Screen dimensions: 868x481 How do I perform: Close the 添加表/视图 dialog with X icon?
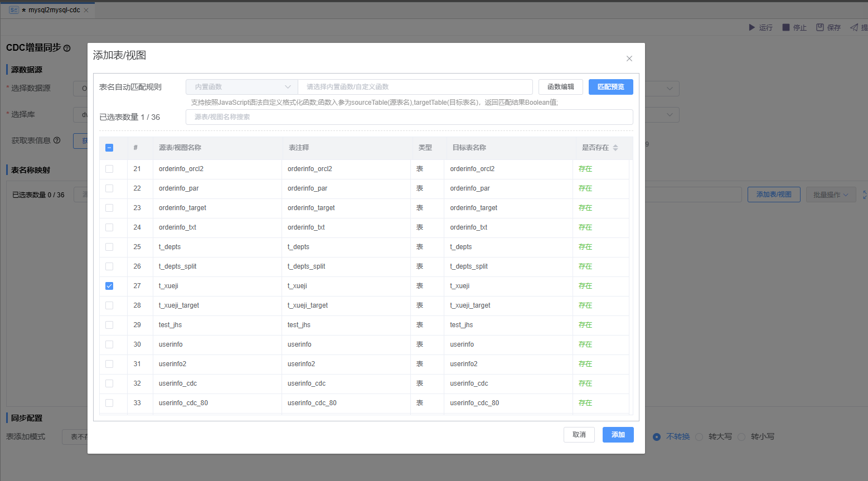[x=629, y=59]
